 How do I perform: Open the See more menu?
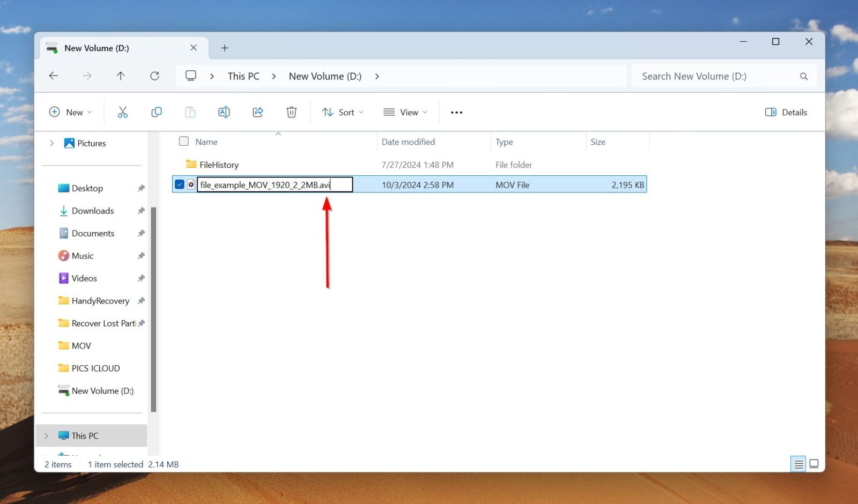click(x=456, y=112)
